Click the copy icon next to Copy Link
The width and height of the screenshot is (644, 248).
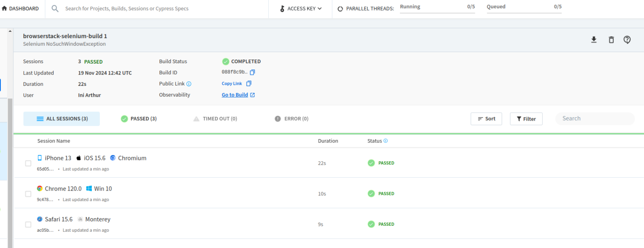248,83
